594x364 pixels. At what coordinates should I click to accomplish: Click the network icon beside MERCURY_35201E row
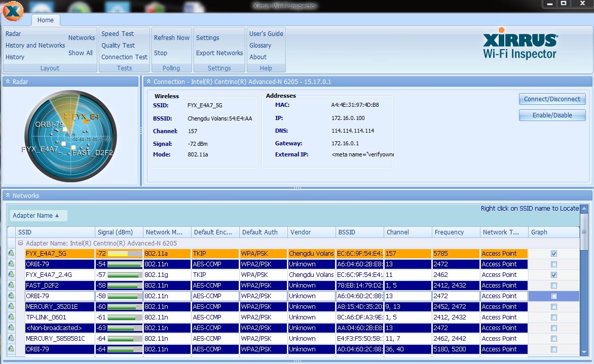pos(11,307)
